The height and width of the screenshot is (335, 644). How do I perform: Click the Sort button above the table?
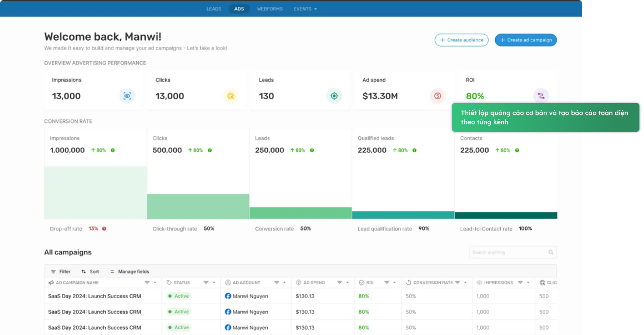[x=90, y=272]
